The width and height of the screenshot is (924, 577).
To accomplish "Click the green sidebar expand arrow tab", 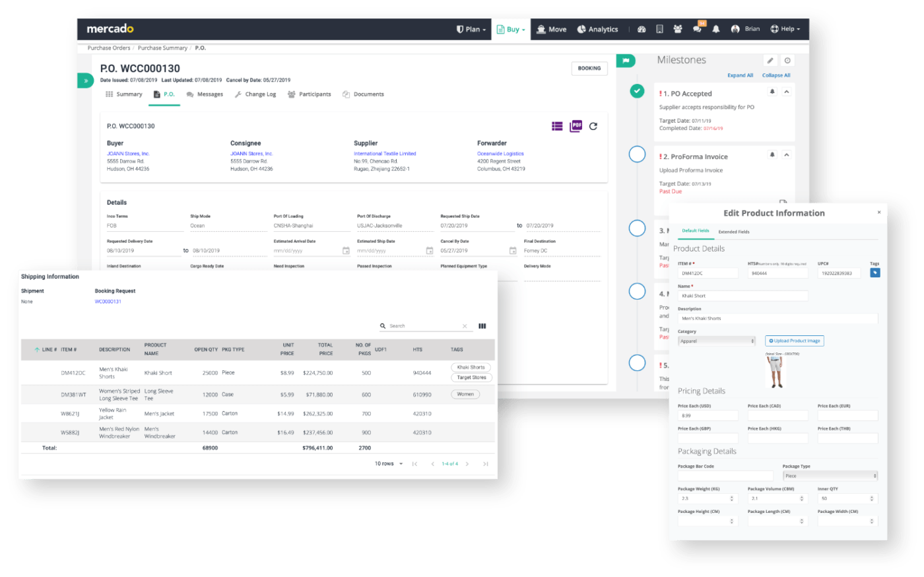I will pos(85,81).
